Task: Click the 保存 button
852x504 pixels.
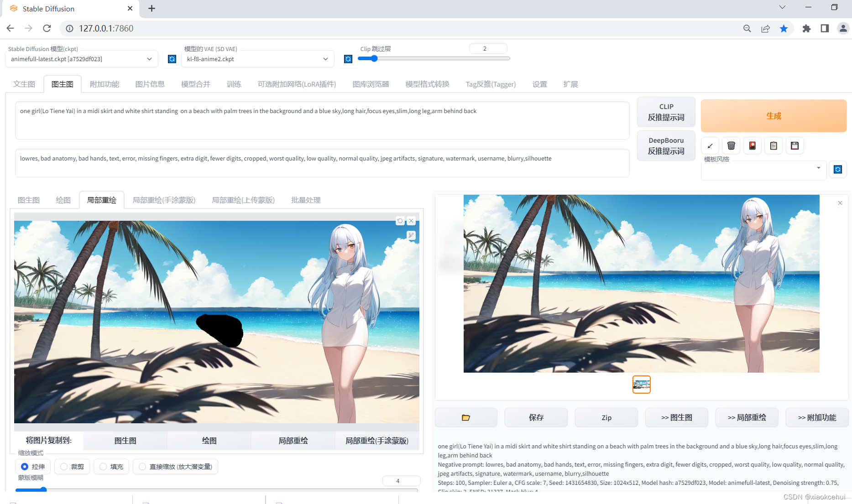Action: (x=536, y=417)
